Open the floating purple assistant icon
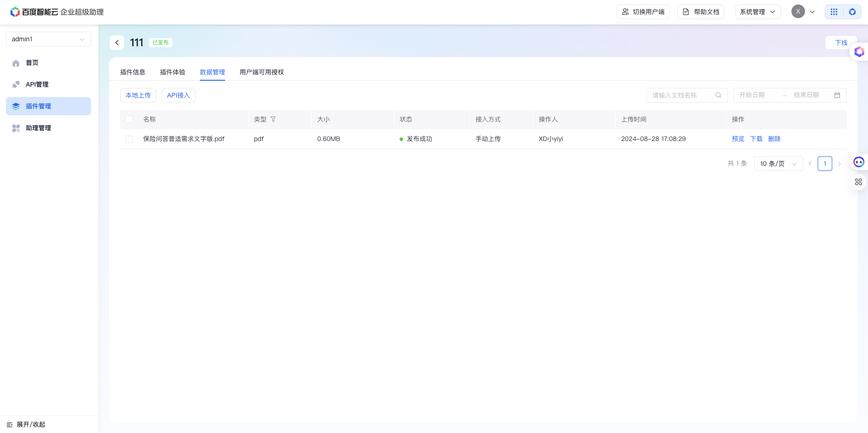This screenshot has width=868, height=433. click(x=859, y=52)
